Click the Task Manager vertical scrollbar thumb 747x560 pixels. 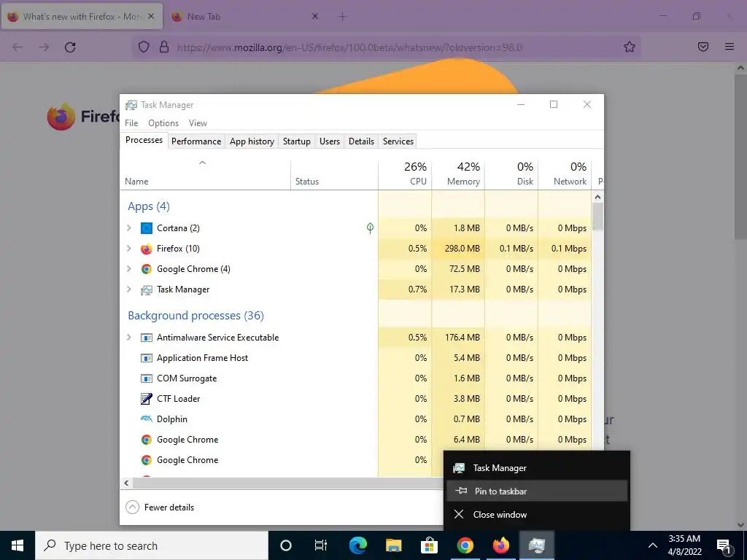[x=598, y=217]
